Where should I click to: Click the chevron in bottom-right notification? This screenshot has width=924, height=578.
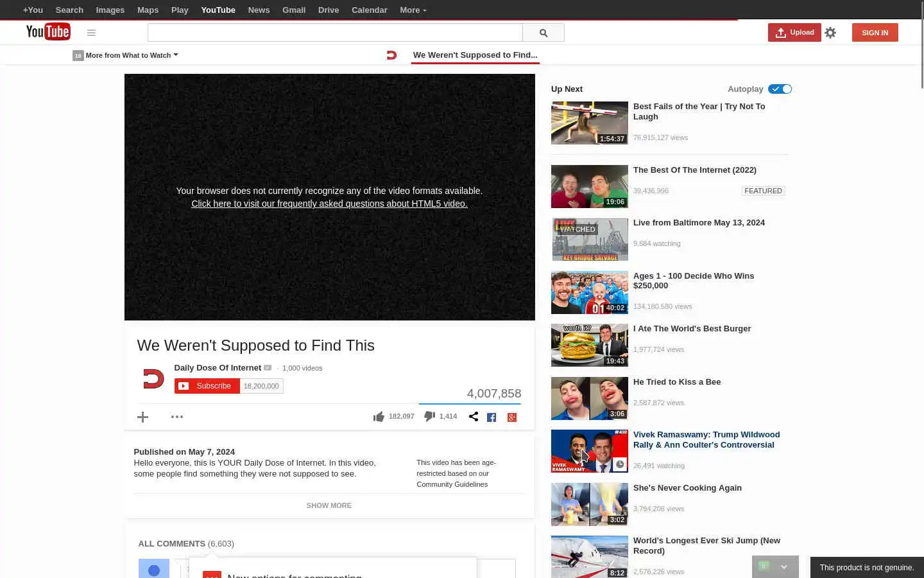click(x=784, y=567)
